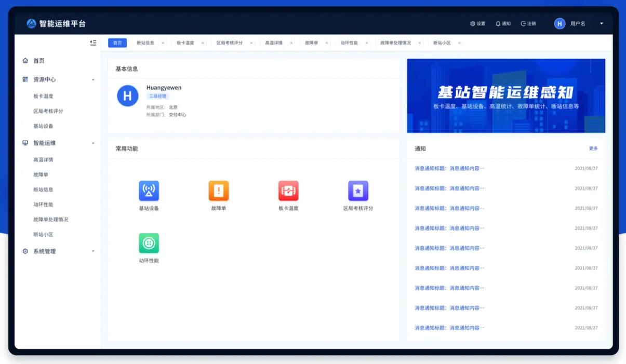Open 通知 bell icon in header
This screenshot has height=364, width=626.
coord(498,23)
